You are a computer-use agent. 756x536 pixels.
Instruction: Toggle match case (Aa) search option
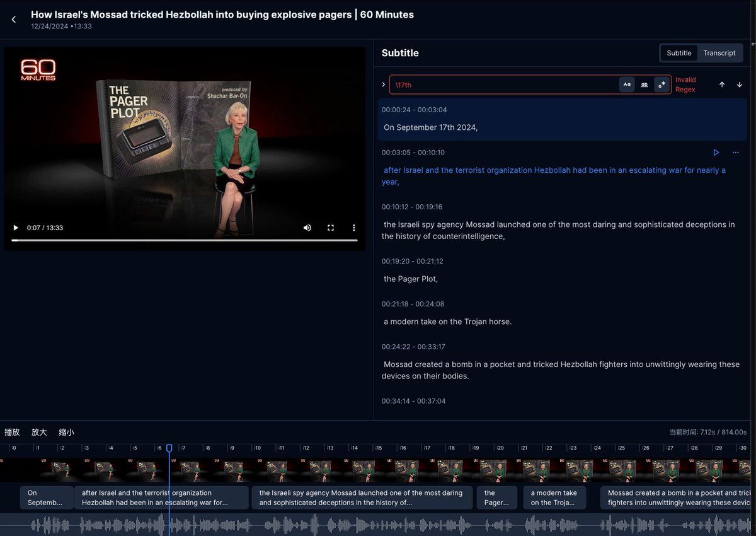[x=627, y=84]
